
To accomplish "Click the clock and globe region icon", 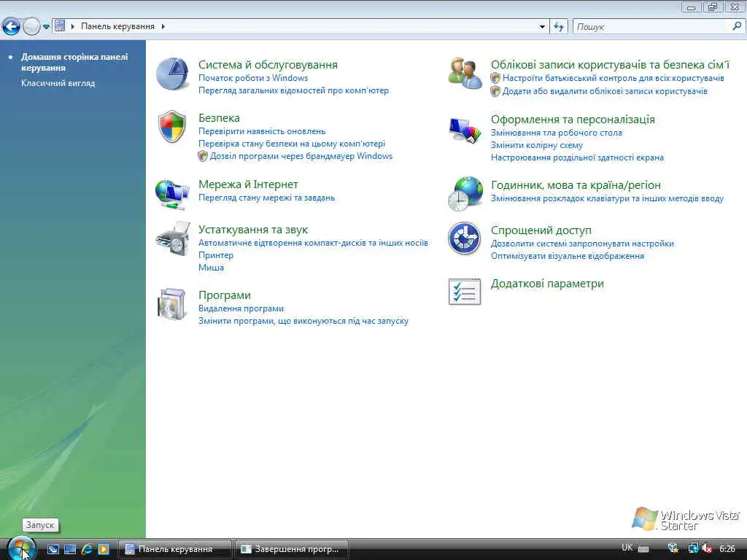I will [465, 193].
